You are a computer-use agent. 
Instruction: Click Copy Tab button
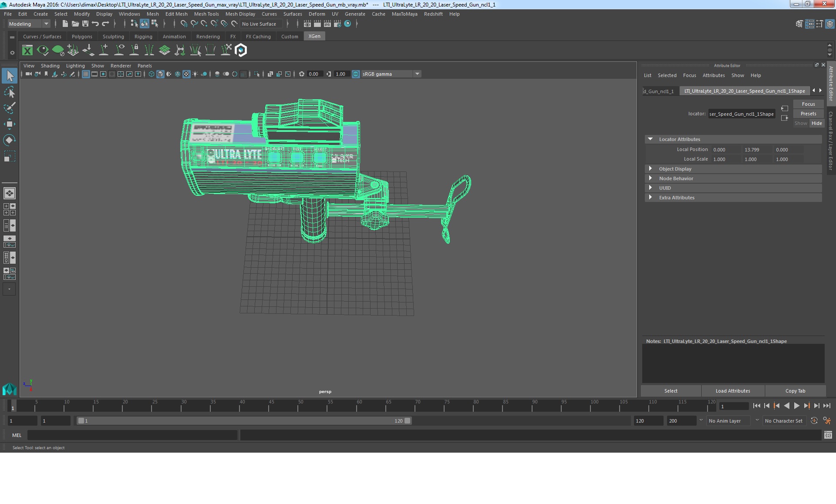coord(795,391)
